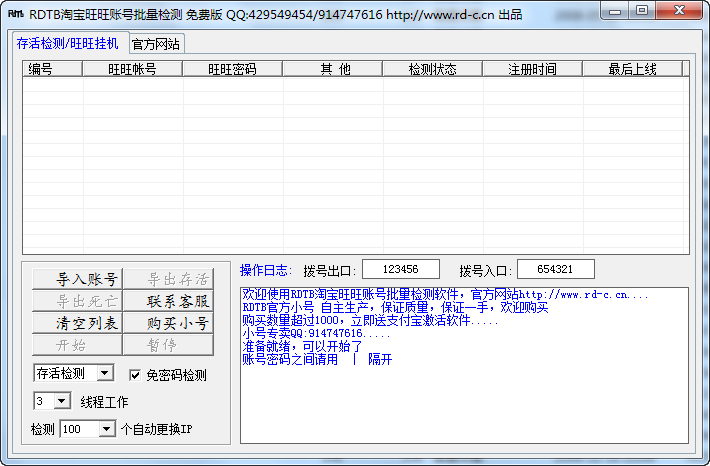Open the 存活检测 mode dropdown
The image size is (710, 466).
click(x=105, y=373)
